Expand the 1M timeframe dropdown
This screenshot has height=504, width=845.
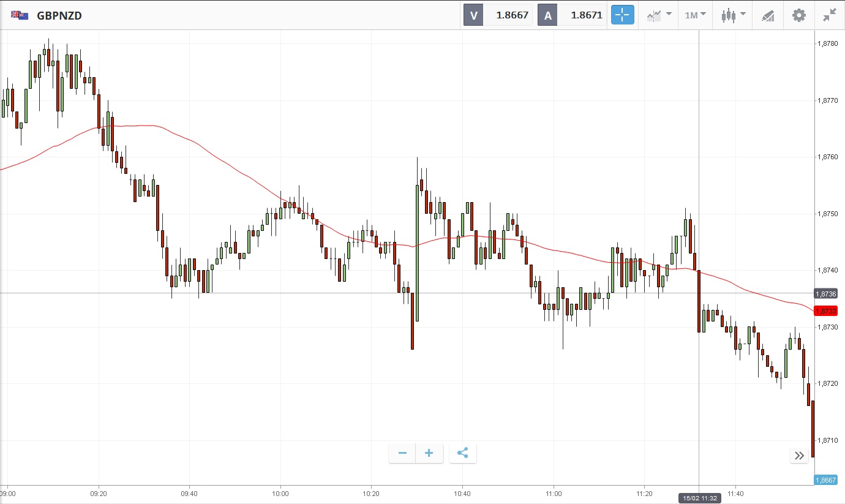(x=695, y=15)
